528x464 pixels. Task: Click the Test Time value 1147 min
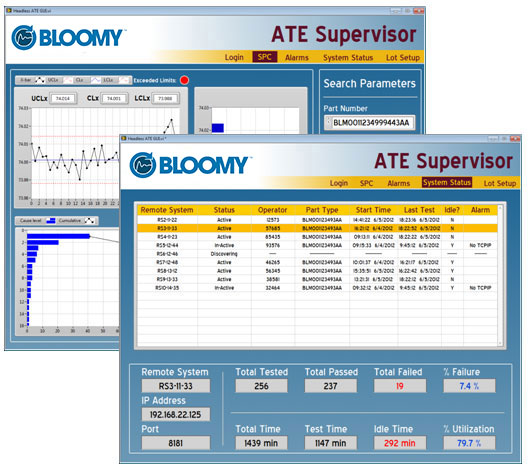[330, 443]
